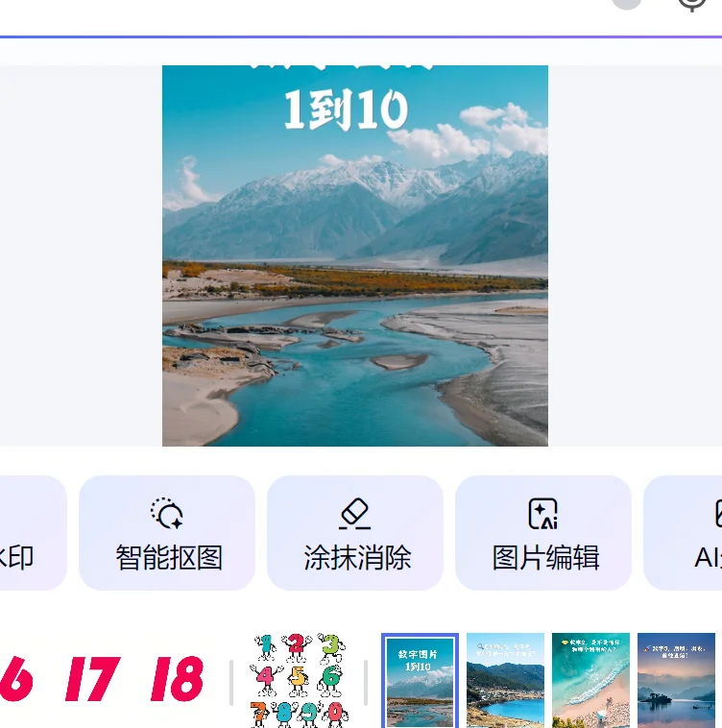The height and width of the screenshot is (728, 722).
Task: Click the partly visible 水印 watermark button
Action: (33, 533)
